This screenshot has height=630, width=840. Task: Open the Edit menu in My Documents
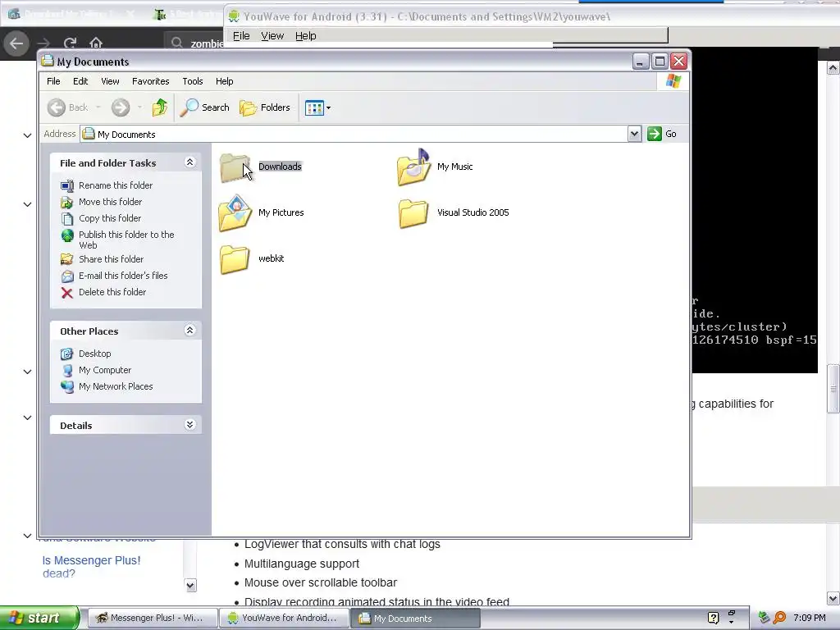[80, 81]
